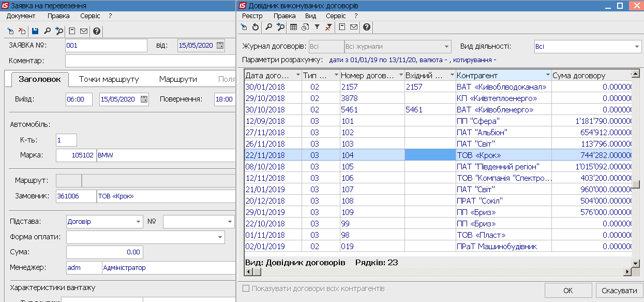Open the Номер договору column filter arrow
The width and height of the screenshot is (644, 302).
point(400,76)
